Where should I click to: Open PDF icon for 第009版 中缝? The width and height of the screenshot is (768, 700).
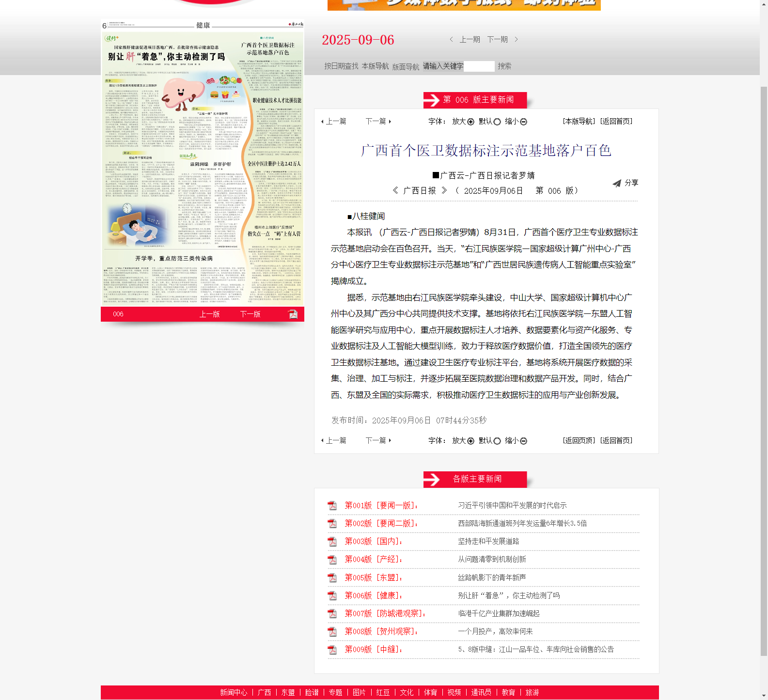tap(332, 650)
